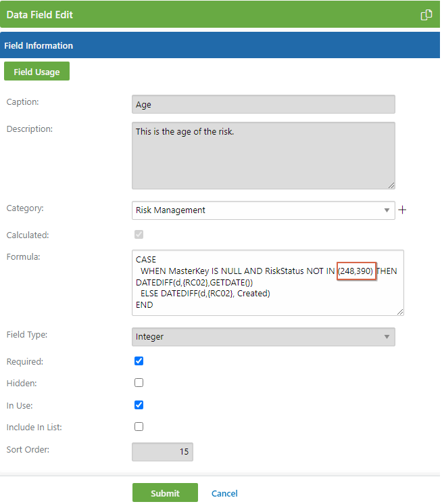Image resolution: width=442 pixels, height=504 pixels.
Task: Enable the Hidden checkbox
Action: pos(139,383)
